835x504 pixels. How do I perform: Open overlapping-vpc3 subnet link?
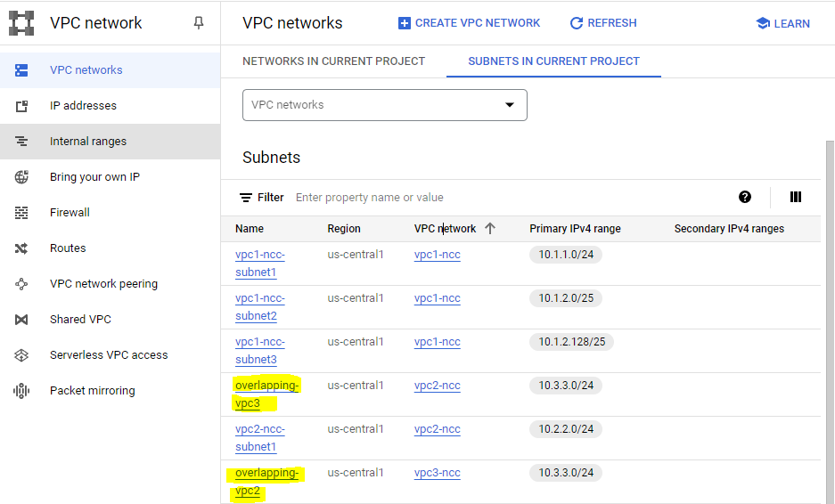[x=266, y=394]
